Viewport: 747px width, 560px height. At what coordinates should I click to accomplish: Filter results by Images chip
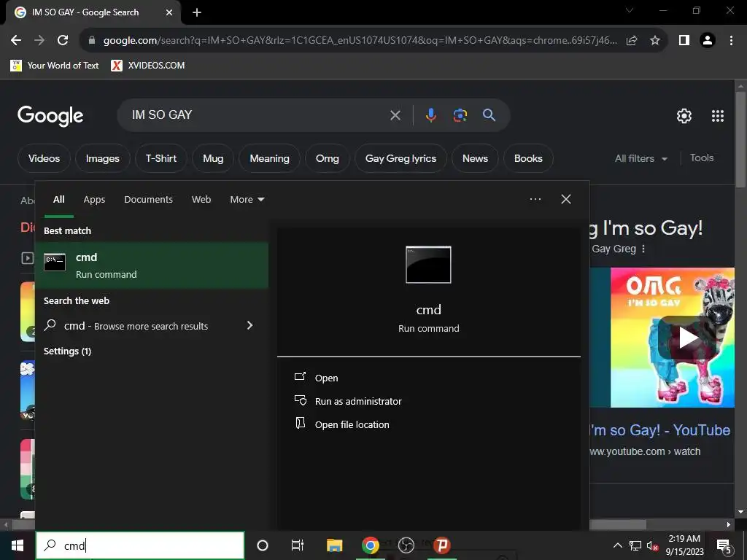pyautogui.click(x=102, y=158)
